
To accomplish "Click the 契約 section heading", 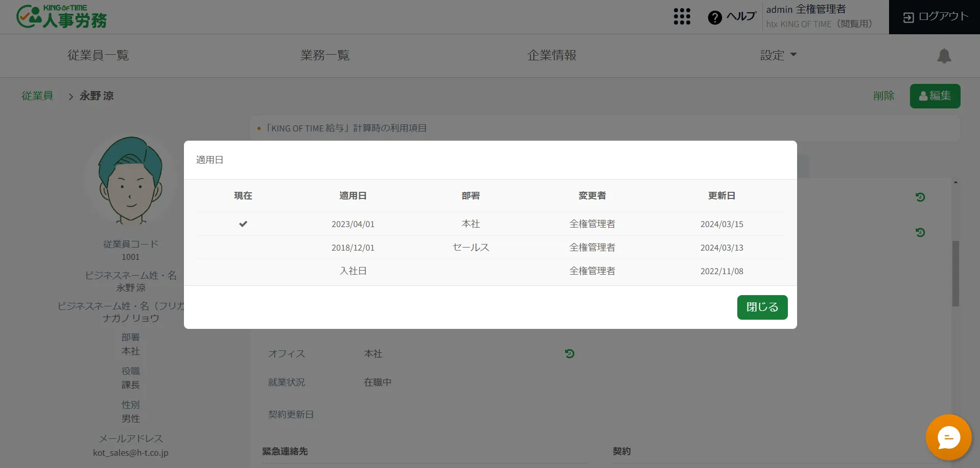I will click(621, 451).
